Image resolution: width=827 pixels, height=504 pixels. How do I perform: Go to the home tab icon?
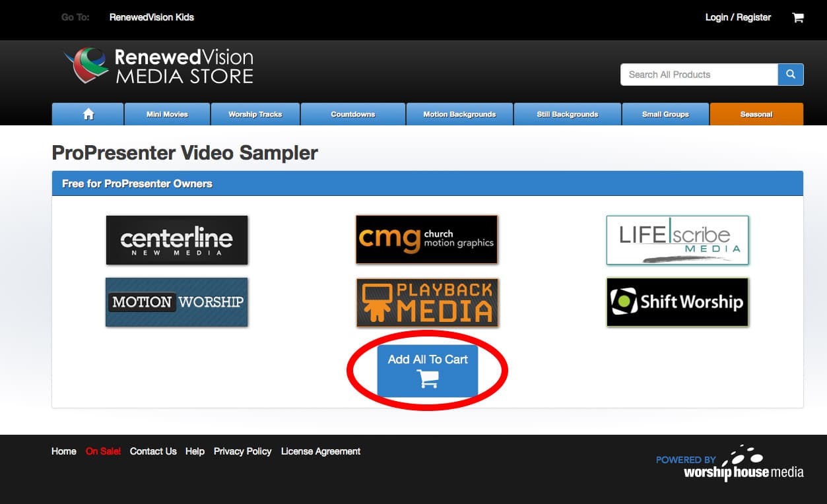[x=88, y=114]
